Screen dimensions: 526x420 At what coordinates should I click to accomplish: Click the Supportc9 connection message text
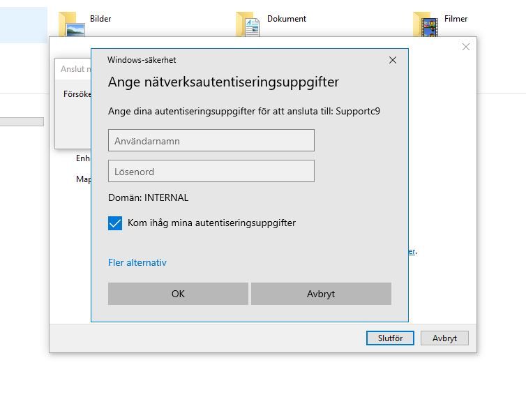pyautogui.click(x=244, y=111)
